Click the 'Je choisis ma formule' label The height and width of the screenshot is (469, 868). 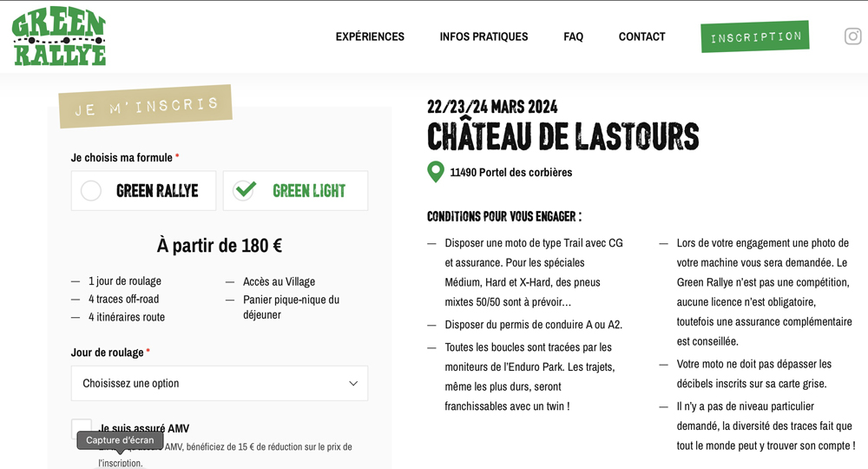(x=122, y=157)
